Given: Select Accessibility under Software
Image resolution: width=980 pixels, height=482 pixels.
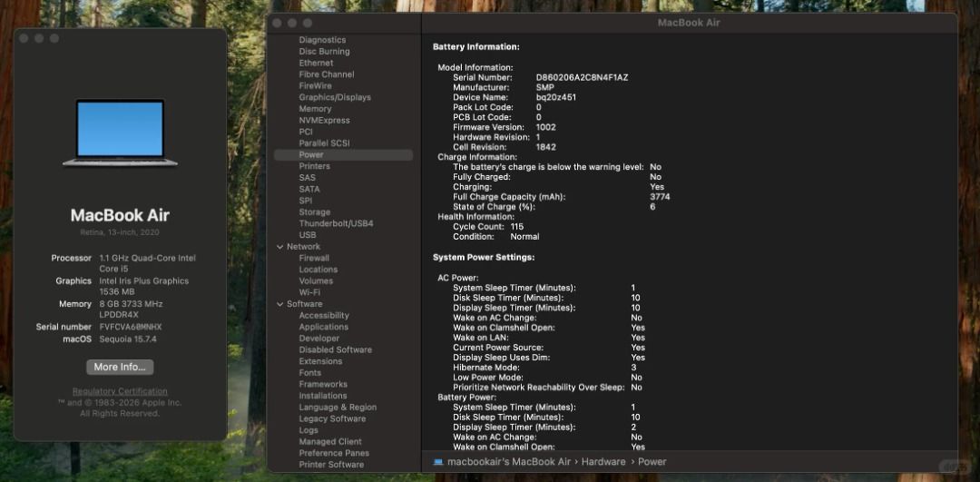Looking at the screenshot, I should pos(324,316).
